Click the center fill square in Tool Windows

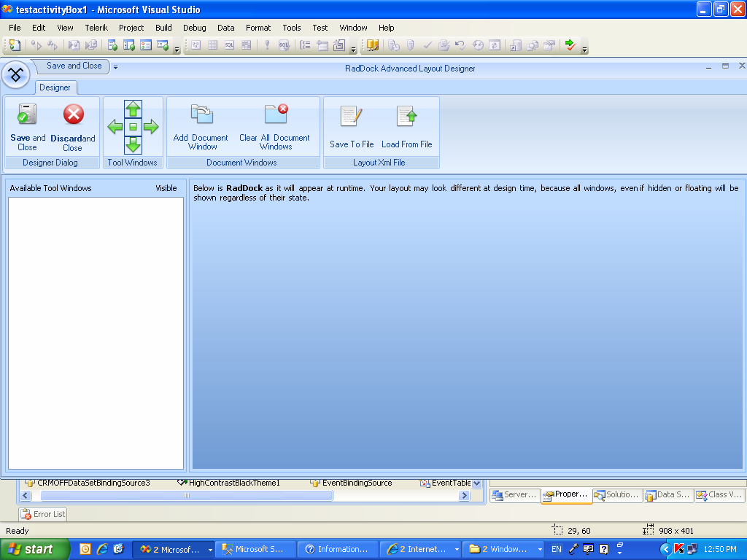pos(133,127)
